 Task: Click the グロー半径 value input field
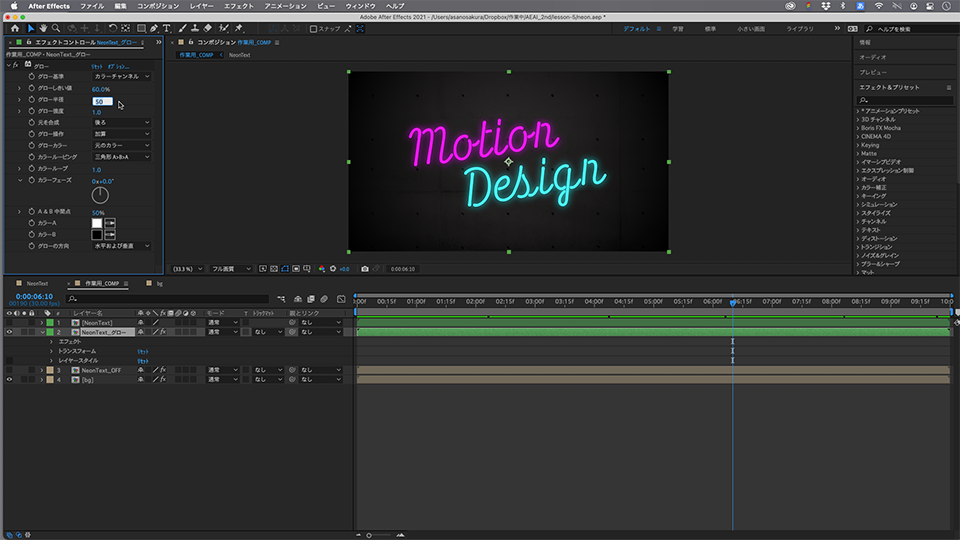click(102, 101)
